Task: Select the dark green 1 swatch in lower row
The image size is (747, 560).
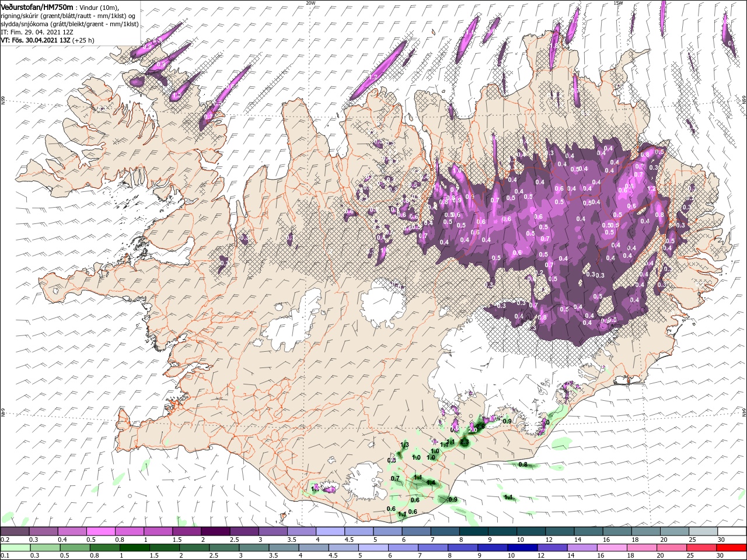Action: tap(135, 548)
